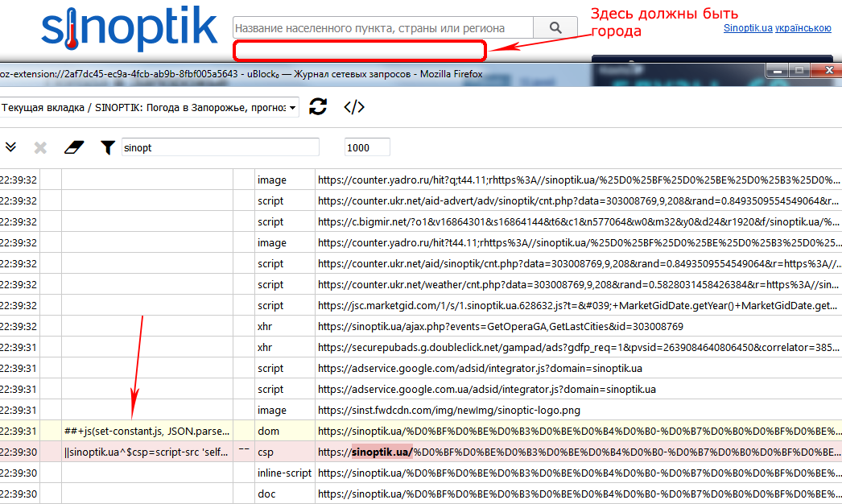Toggle the filter funnel icon

[107, 147]
